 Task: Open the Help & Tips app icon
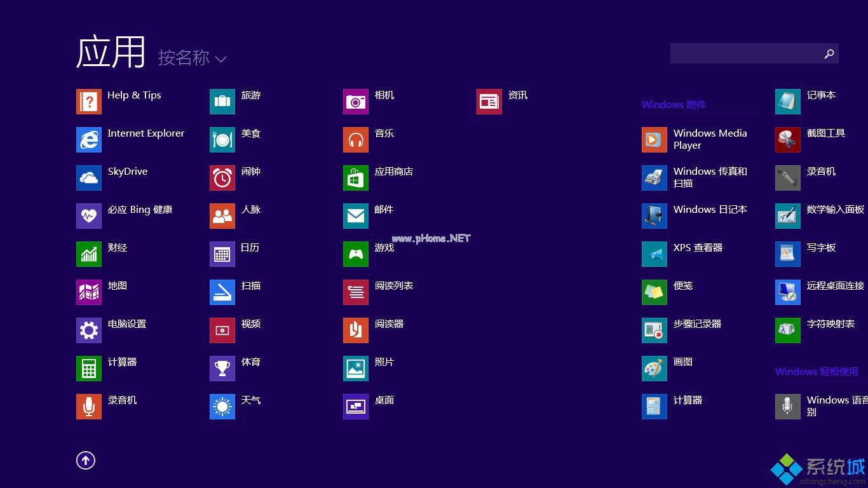(x=89, y=102)
